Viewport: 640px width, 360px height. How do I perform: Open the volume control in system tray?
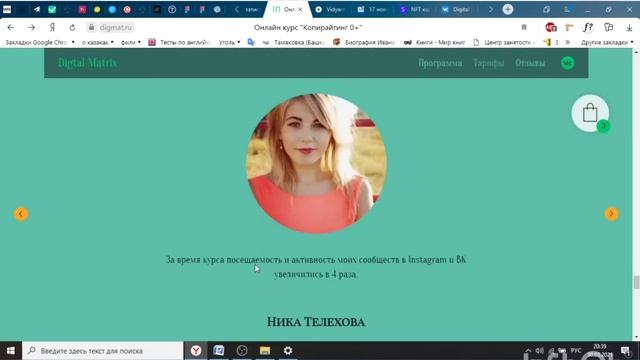pos(540,351)
